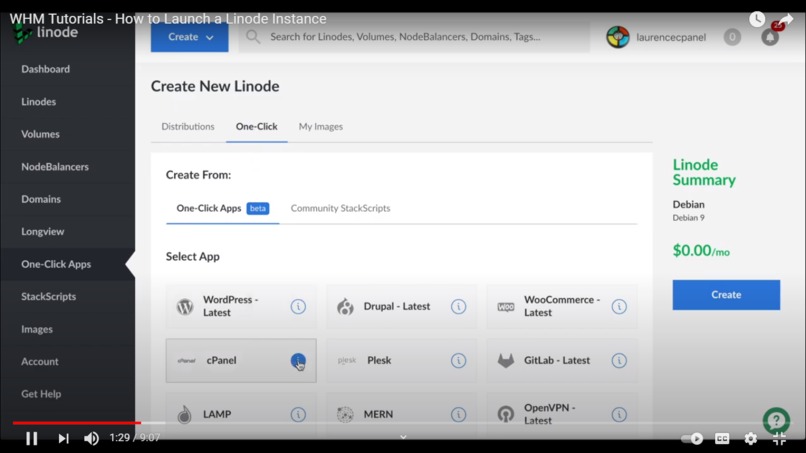The height and width of the screenshot is (453, 806).
Task: Open YouTube player settings gear
Action: (x=750, y=439)
